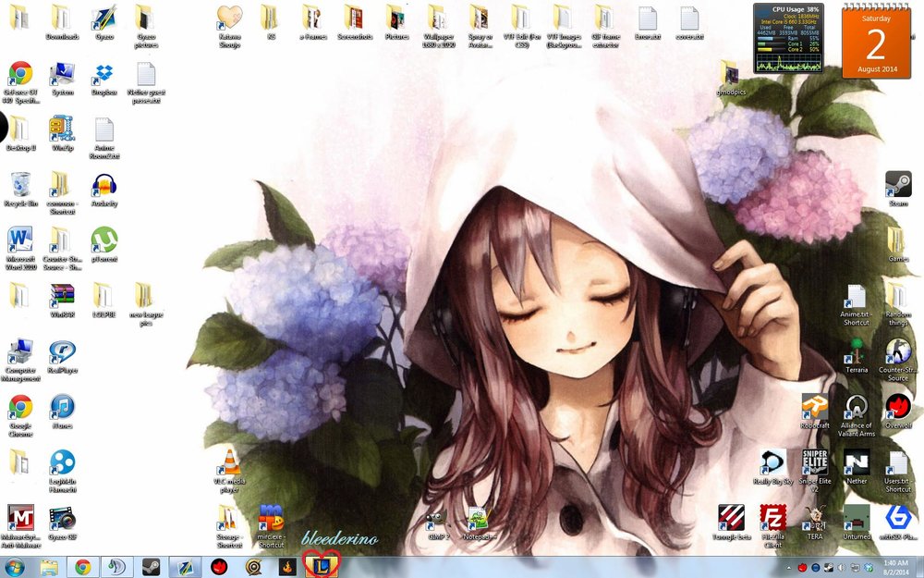The height and width of the screenshot is (578, 924).
Task: Open Overwolf from the taskbar
Action: [219, 567]
